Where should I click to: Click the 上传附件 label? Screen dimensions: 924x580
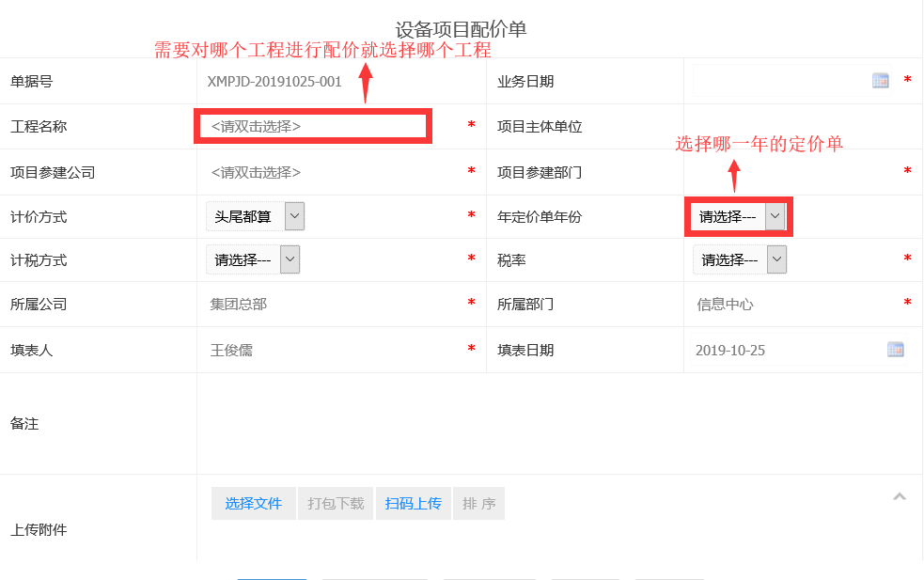[39, 530]
